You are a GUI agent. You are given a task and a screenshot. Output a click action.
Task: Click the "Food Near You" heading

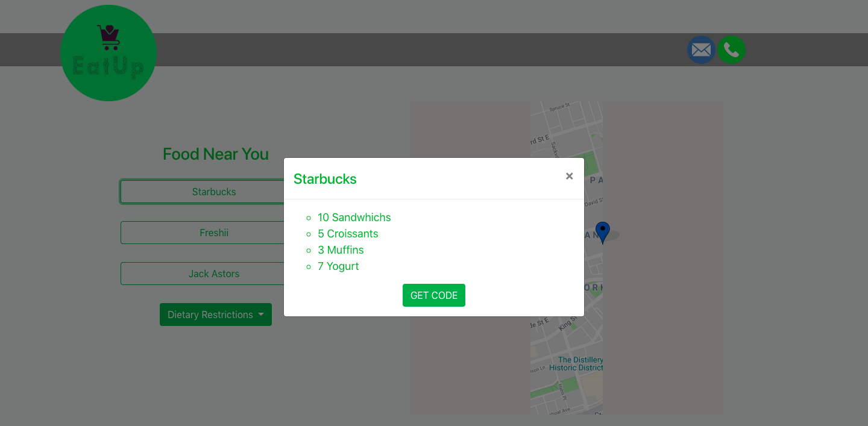click(x=216, y=154)
